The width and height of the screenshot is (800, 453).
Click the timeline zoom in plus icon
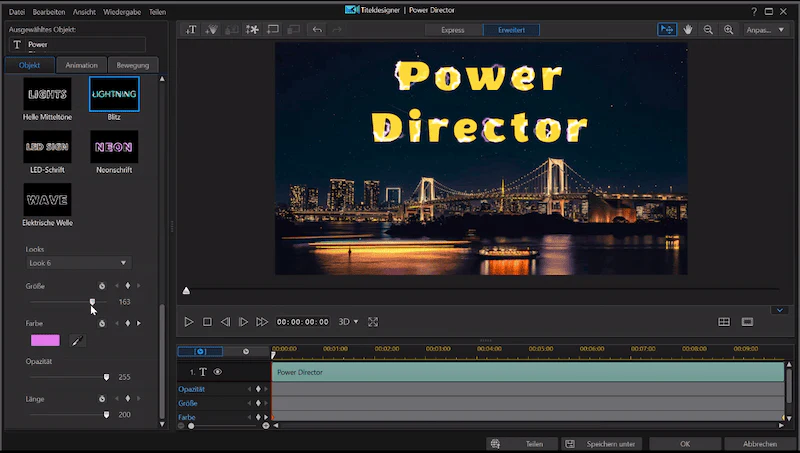(266, 425)
